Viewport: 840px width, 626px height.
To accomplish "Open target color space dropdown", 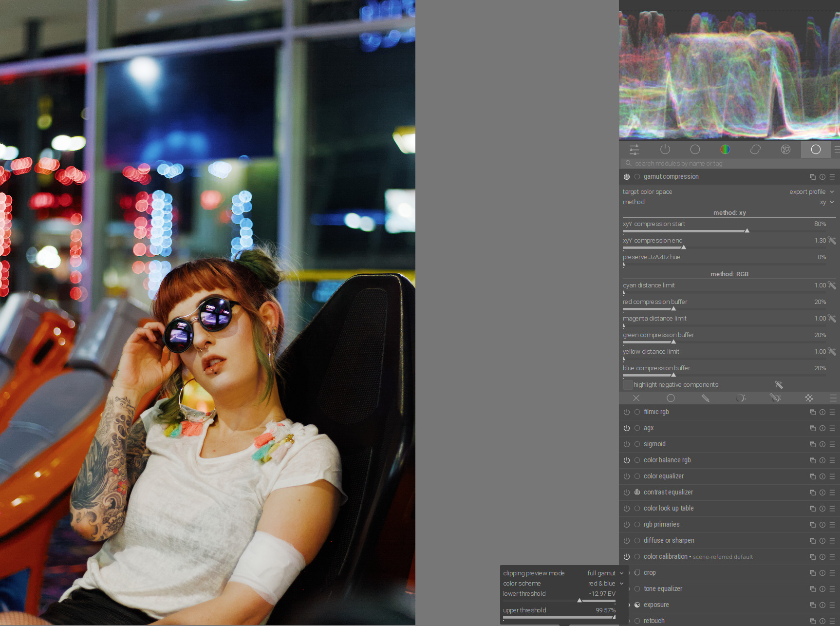I will point(811,192).
